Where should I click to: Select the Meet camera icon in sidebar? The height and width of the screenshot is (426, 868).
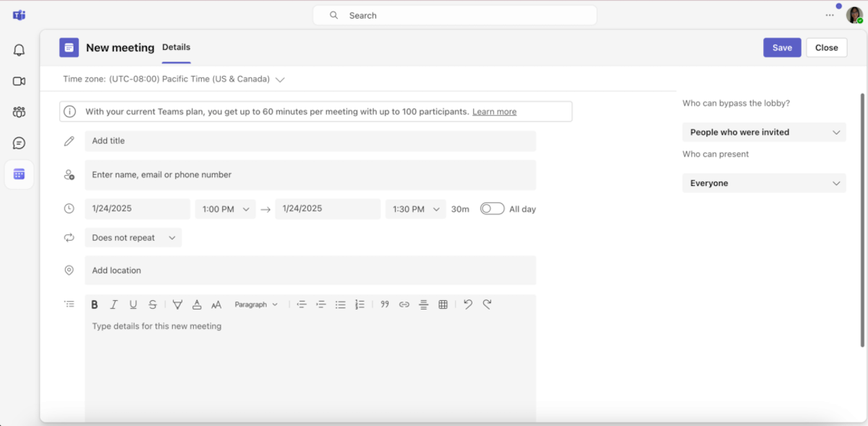tap(19, 80)
